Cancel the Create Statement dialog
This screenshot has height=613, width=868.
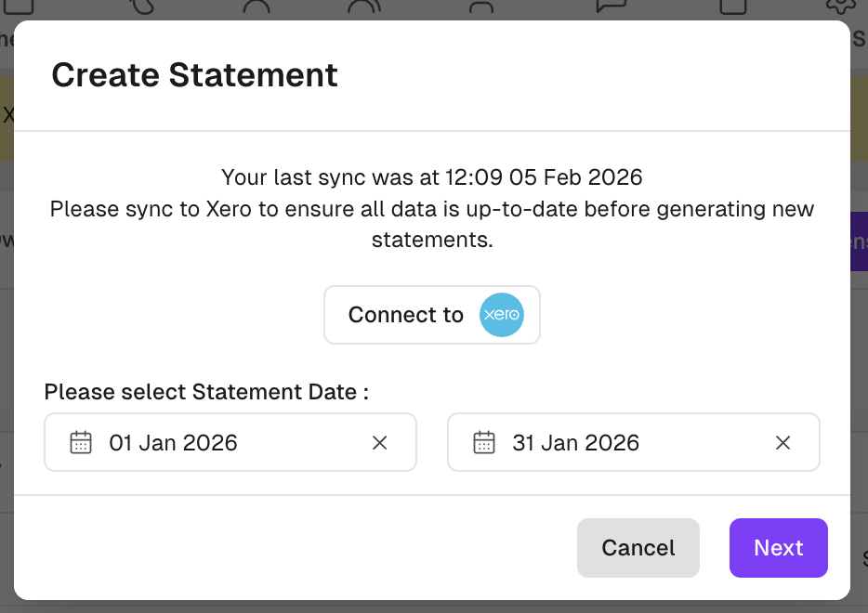pyautogui.click(x=638, y=548)
